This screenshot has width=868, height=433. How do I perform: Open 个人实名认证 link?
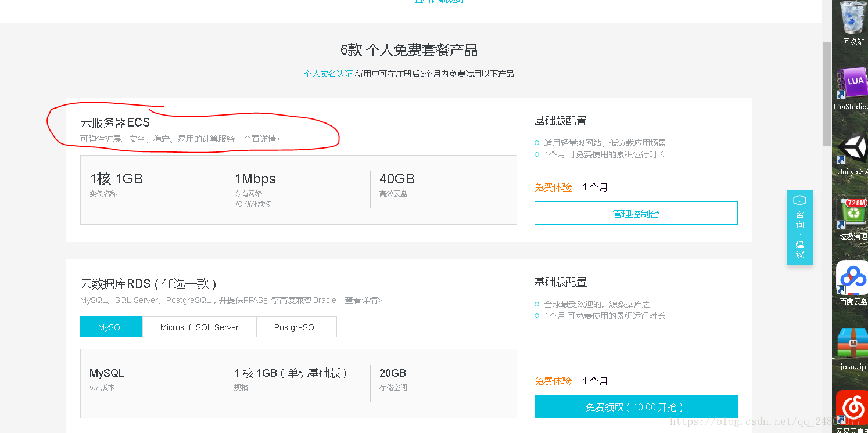coord(328,74)
